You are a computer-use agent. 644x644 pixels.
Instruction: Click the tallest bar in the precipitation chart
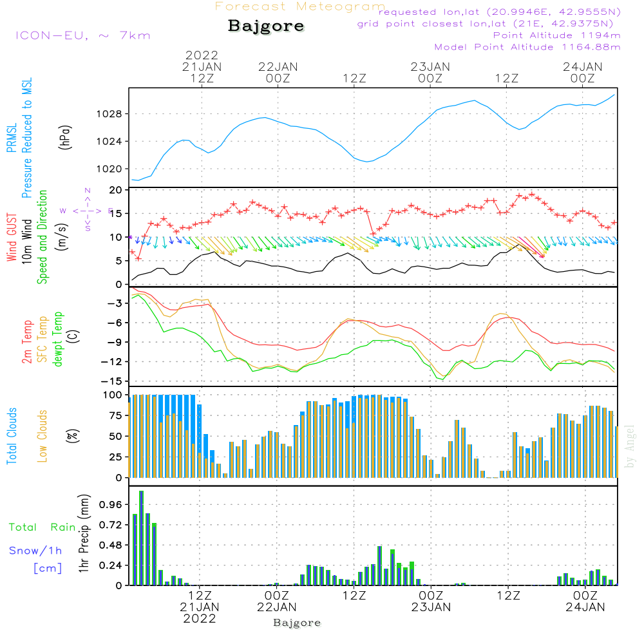click(141, 538)
